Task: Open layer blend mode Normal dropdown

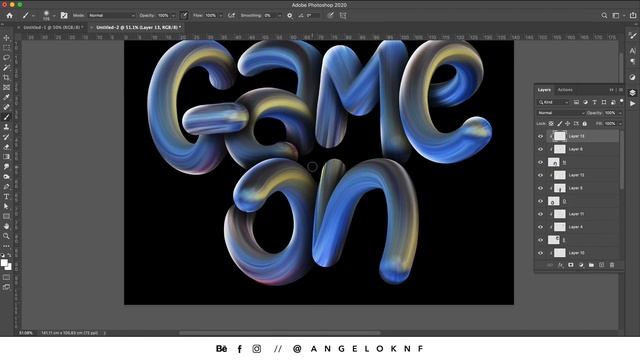Action: click(560, 113)
